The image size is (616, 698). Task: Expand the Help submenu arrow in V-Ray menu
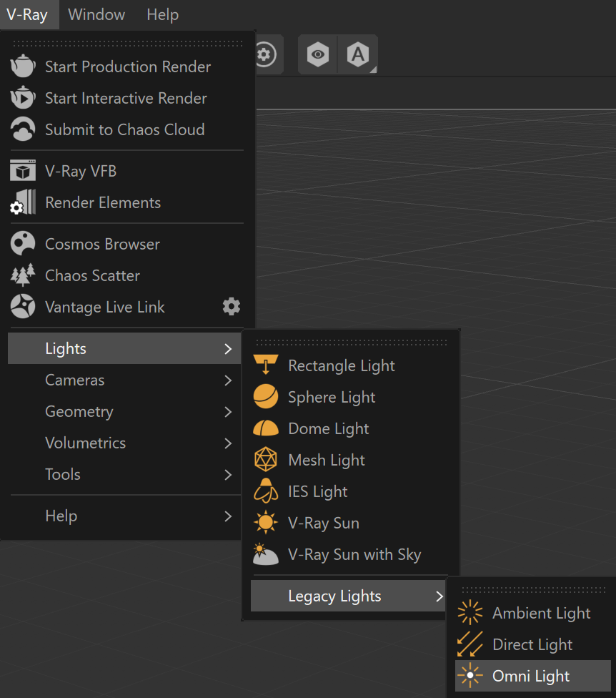click(228, 516)
